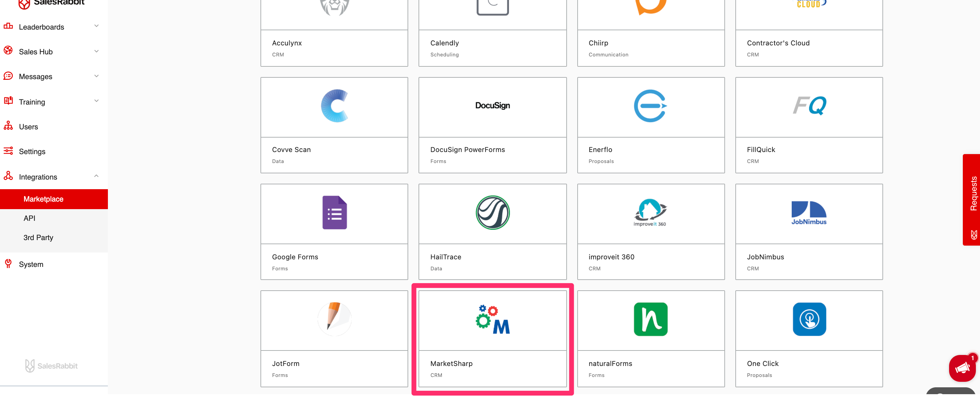Click the One Click card title
Screen dimensions: 980x410
762,364
